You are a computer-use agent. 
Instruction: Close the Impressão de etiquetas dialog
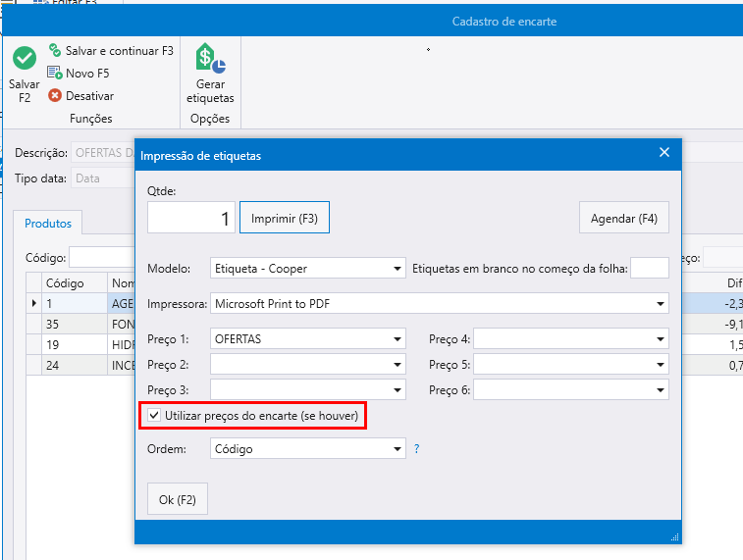tap(664, 153)
